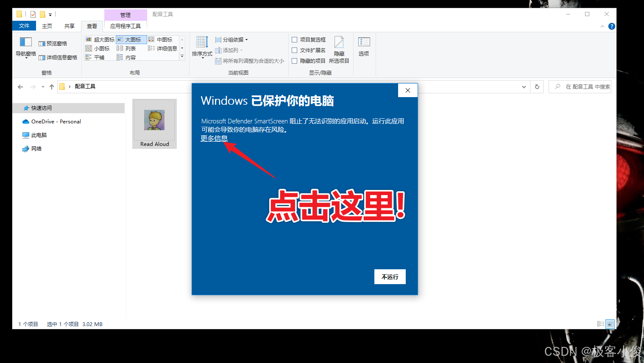This screenshot has width=644, height=363.
Task: Choose 内容 layout
Action: tap(126, 57)
